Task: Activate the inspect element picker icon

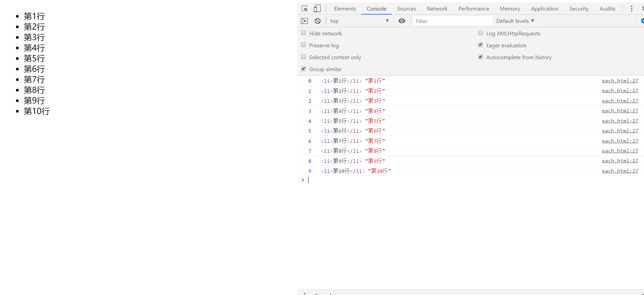Action: point(305,9)
